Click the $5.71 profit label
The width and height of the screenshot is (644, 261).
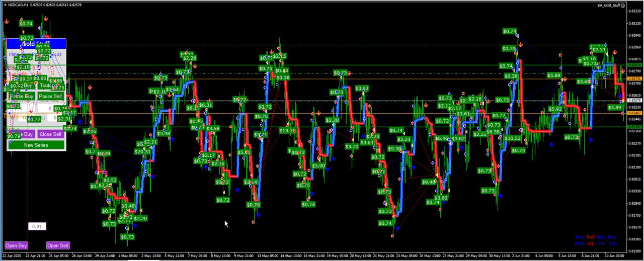click(x=260, y=135)
